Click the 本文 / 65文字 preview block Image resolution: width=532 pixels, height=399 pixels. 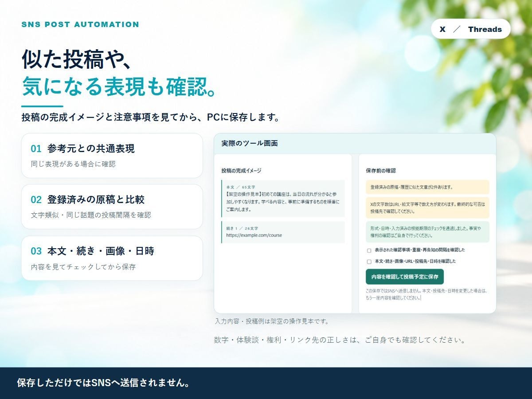click(283, 198)
